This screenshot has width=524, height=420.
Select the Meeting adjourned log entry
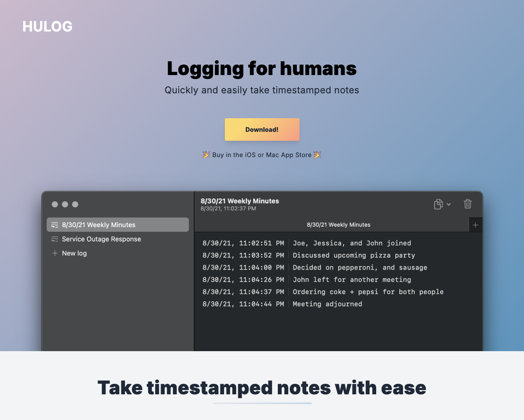tap(327, 304)
